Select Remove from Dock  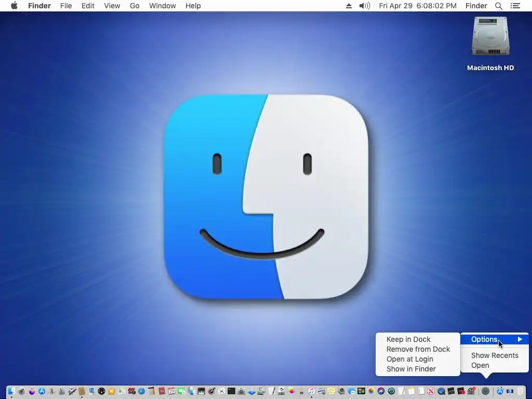click(418, 349)
